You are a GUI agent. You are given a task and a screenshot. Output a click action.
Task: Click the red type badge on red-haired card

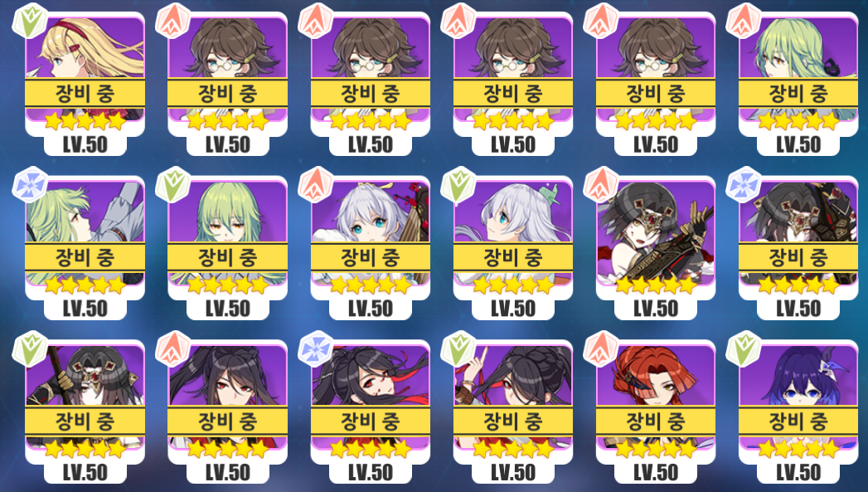[x=600, y=348]
